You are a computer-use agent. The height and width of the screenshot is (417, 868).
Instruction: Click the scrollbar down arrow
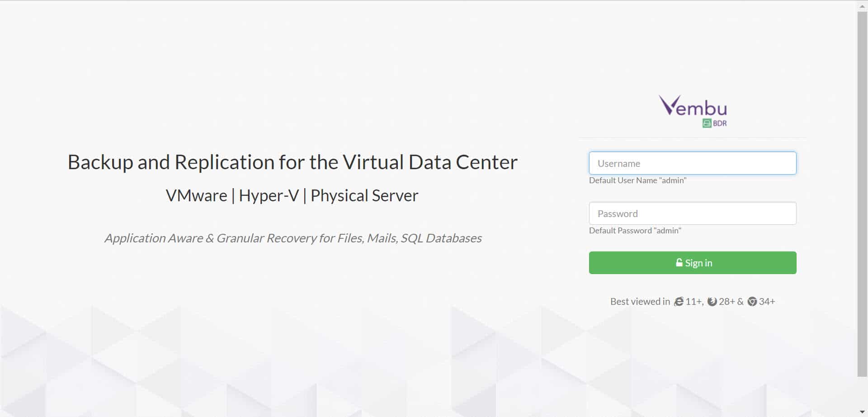coord(862,412)
